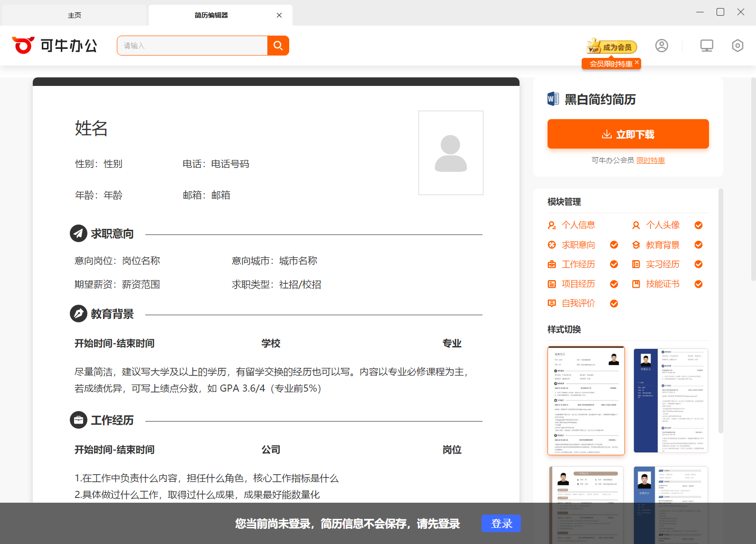Image resolution: width=756 pixels, height=544 pixels.
Task: Click the orange search magnifier button
Action: click(x=278, y=46)
